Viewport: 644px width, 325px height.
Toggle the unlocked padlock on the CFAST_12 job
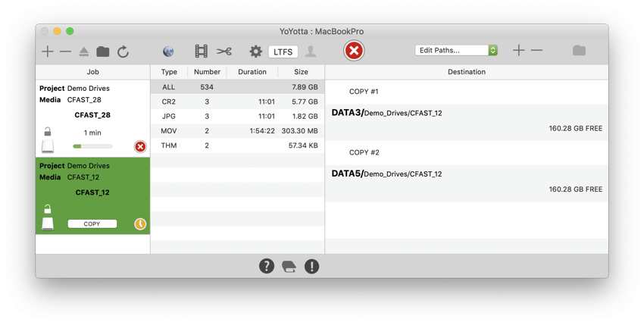[48, 209]
